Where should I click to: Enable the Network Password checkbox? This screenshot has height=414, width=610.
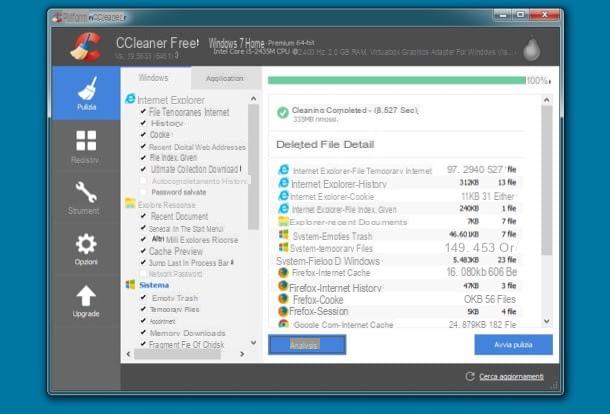point(143,274)
